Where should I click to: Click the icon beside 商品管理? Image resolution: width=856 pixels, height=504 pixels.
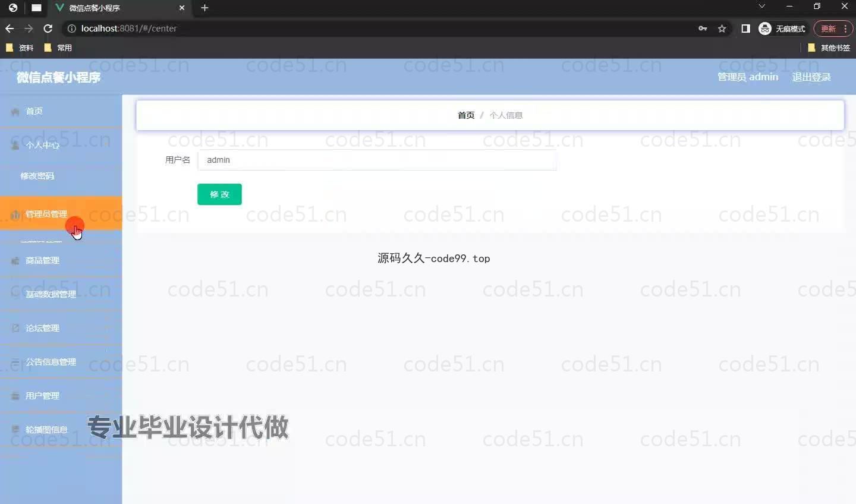[15, 260]
